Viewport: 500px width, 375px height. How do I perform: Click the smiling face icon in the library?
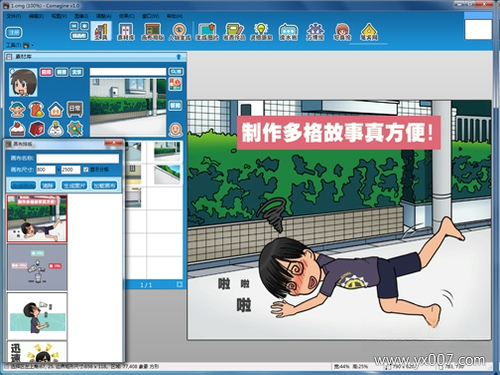coord(176,130)
